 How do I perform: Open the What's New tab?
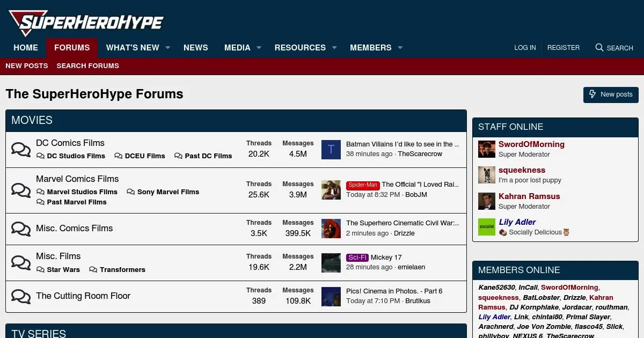point(133,48)
